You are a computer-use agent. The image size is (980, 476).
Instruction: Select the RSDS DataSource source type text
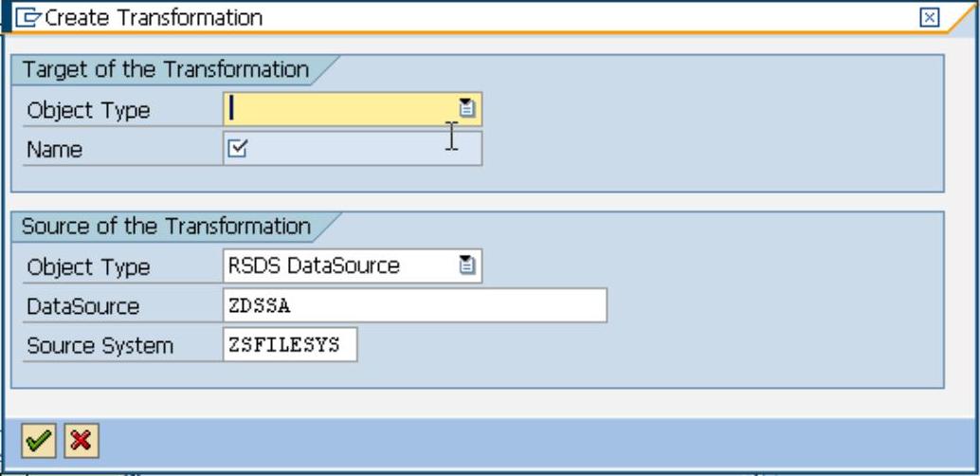pos(314,266)
